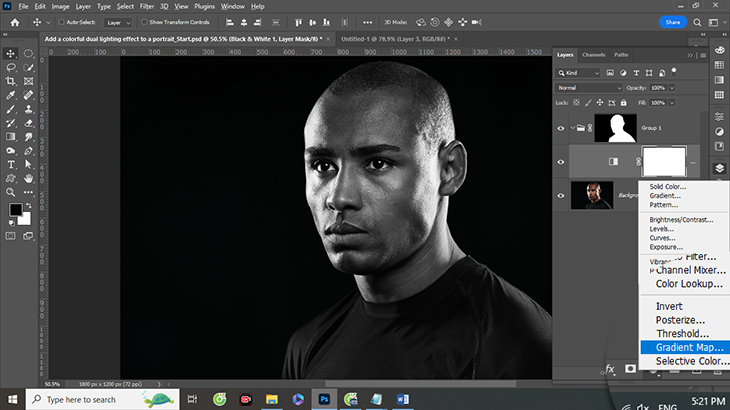The image size is (730, 410).
Task: Choose Gradient Map from the adjustment menu
Action: tap(689, 347)
